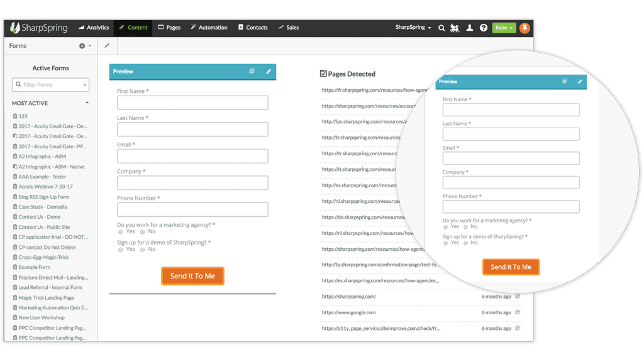The image size is (644, 362).
Task: Open the SharpSpring account dropdown
Action: [413, 28]
